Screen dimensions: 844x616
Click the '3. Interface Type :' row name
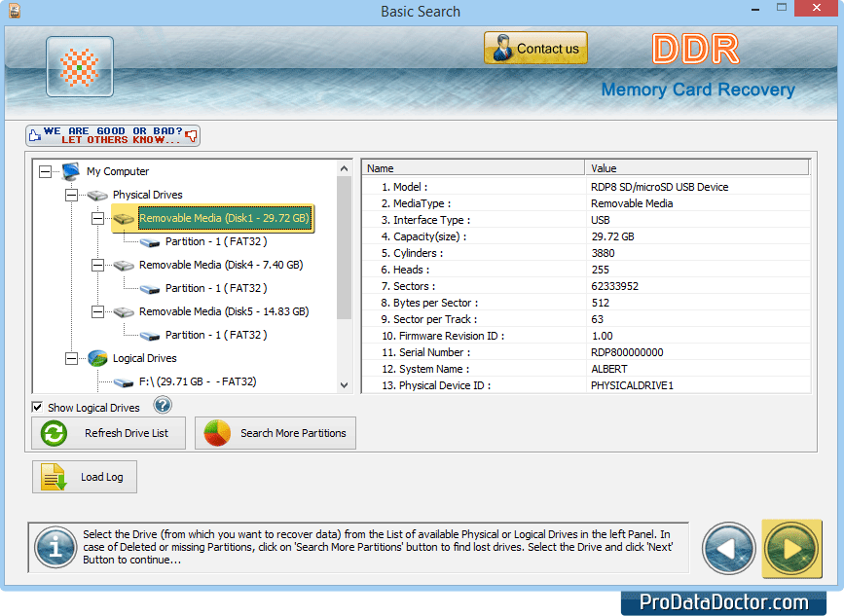pyautogui.click(x=425, y=220)
